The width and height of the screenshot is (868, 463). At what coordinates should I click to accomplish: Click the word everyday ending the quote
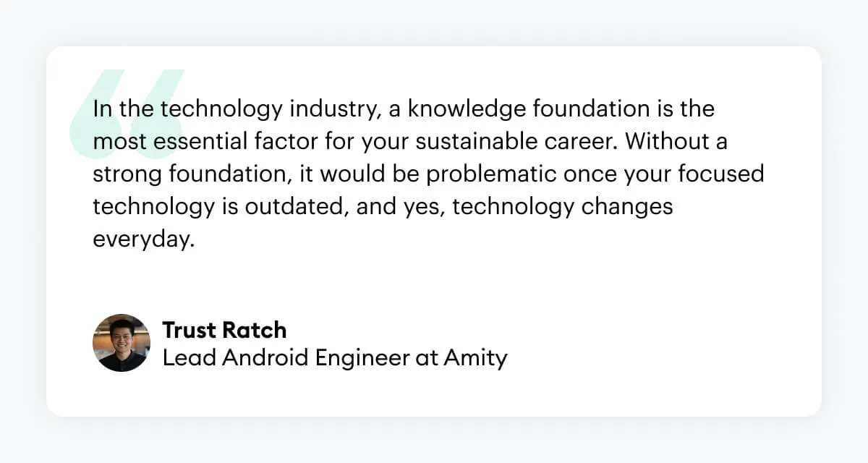pyautogui.click(x=144, y=240)
